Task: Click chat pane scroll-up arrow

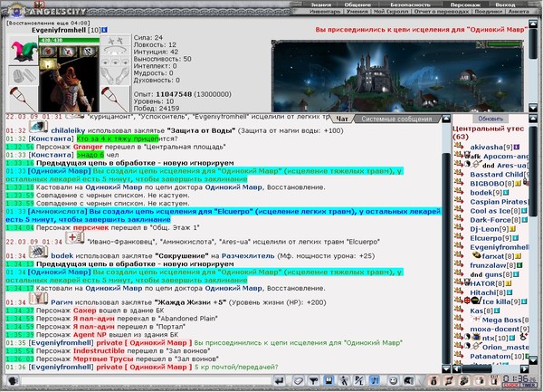Action: coord(446,119)
